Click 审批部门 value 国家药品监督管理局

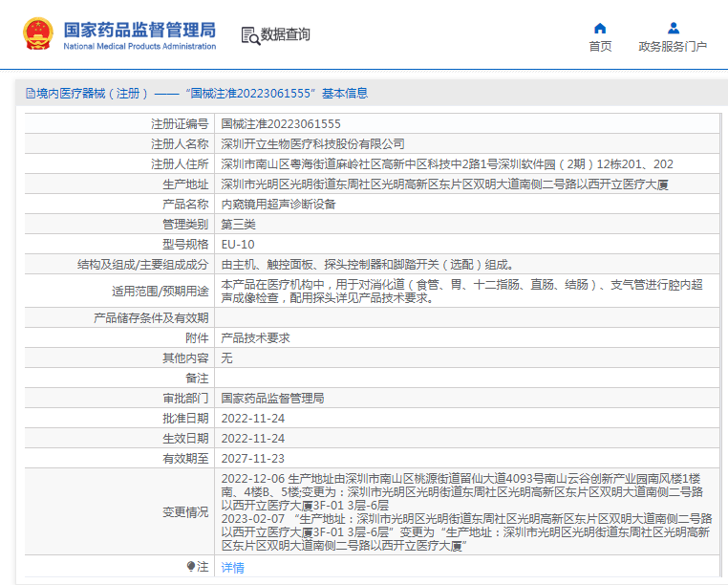[272, 399]
